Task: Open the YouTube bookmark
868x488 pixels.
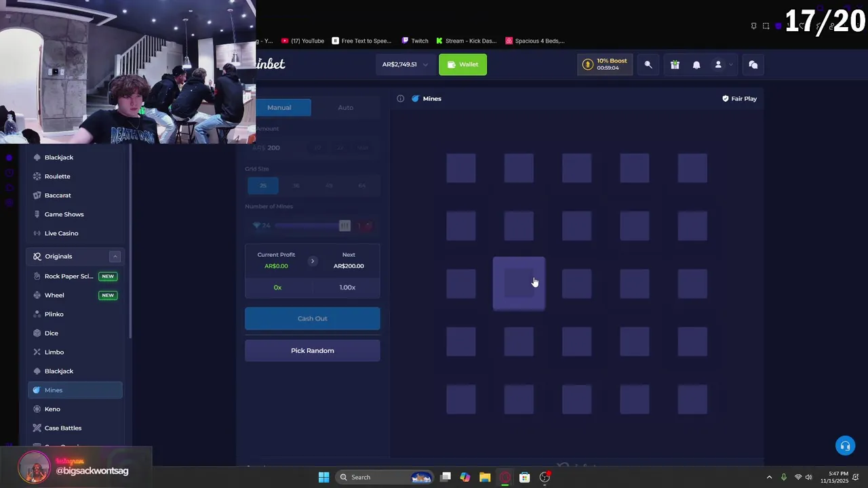Action: pyautogui.click(x=302, y=41)
